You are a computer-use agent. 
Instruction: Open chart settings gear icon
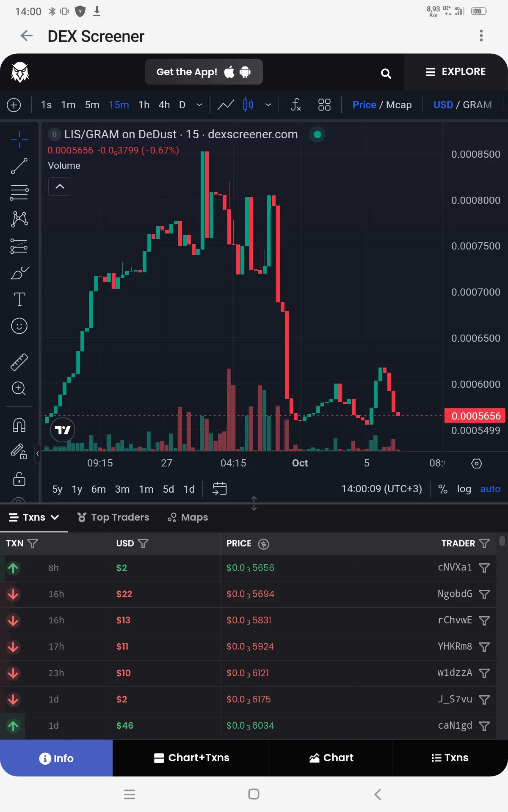click(x=477, y=464)
